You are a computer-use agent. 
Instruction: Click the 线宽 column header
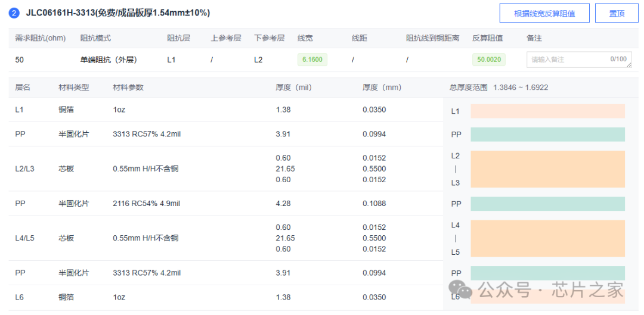pos(305,38)
